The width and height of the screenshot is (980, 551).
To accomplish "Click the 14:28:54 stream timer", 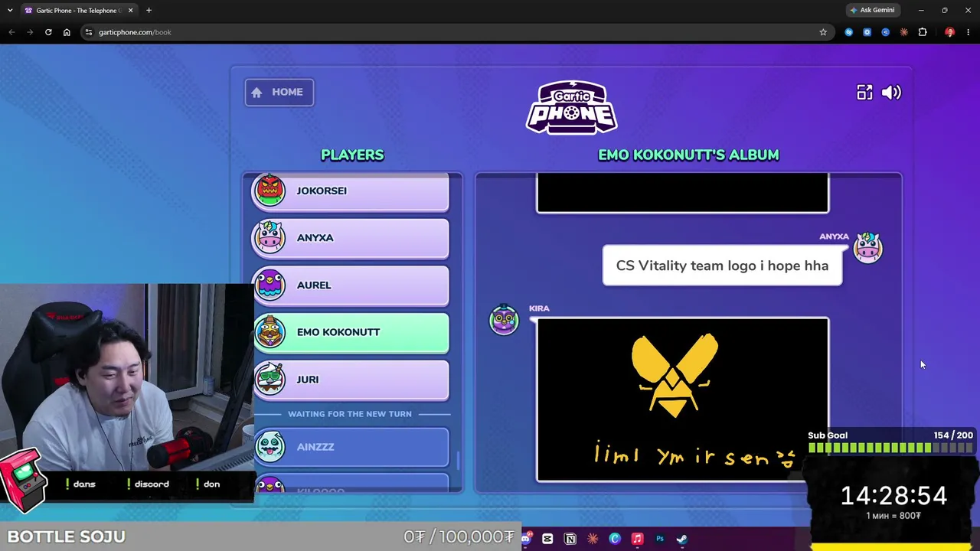I will pos(893,496).
